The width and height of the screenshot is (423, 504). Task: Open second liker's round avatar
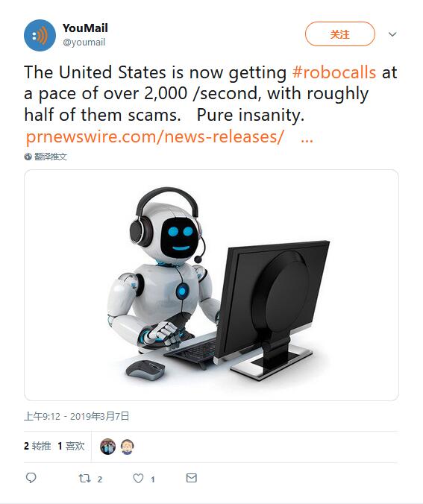pyautogui.click(x=127, y=447)
